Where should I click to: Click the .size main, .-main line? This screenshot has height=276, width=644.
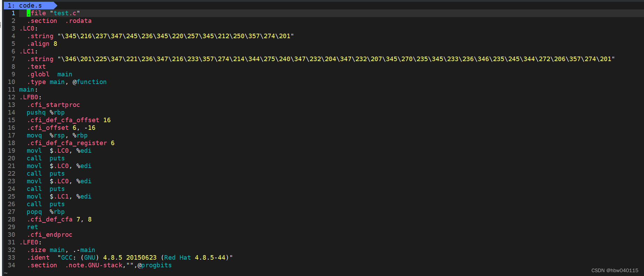point(61,250)
